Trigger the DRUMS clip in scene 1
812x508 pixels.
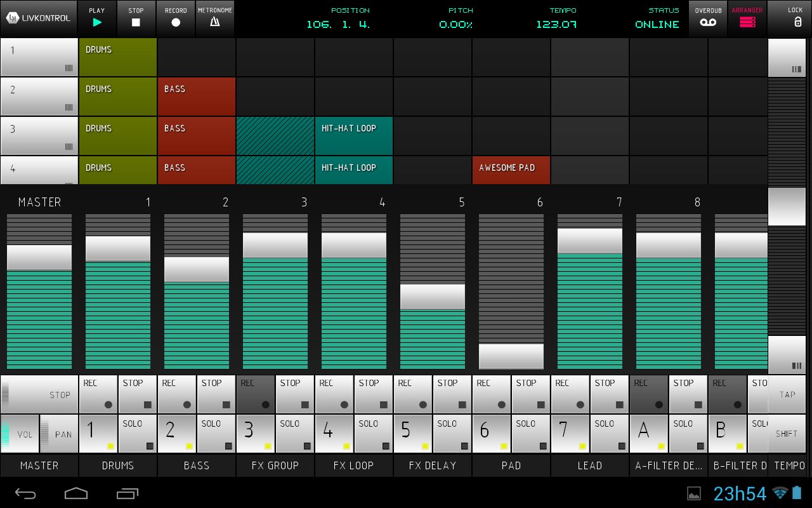click(118, 57)
